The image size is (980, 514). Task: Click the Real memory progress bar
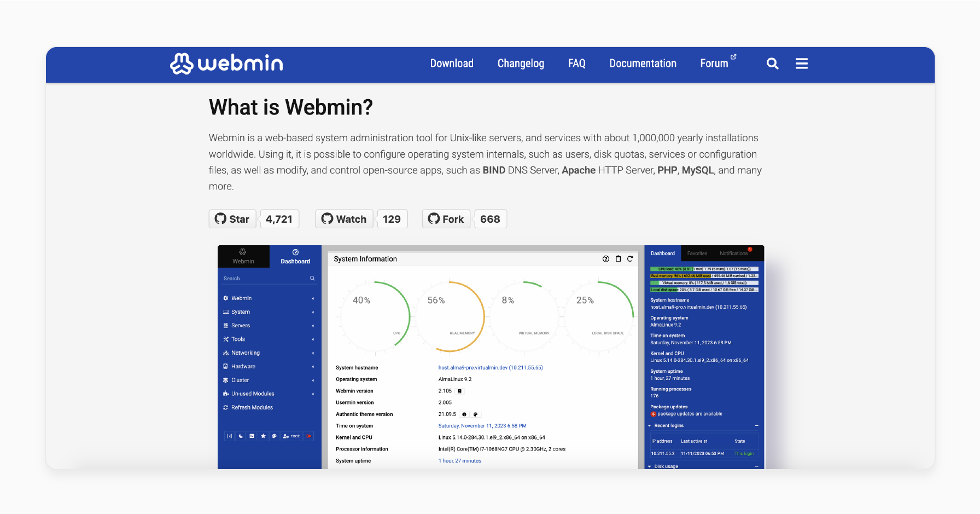(x=704, y=276)
